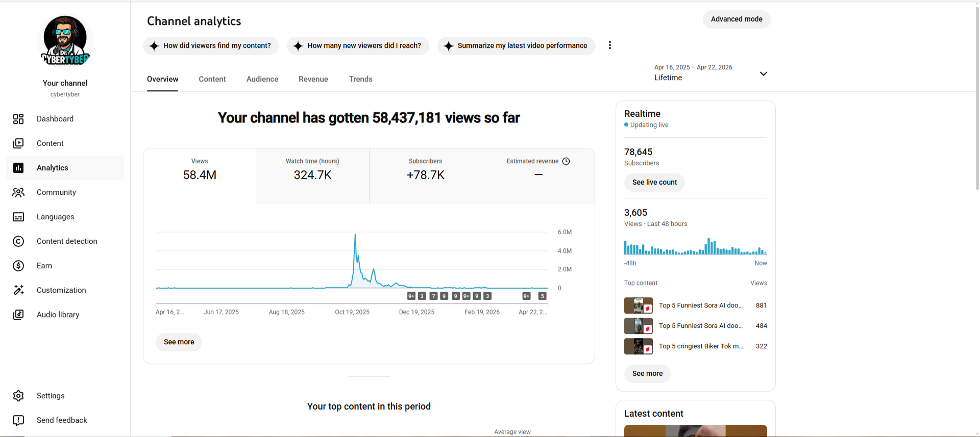Click the first Top 5 Funniest Sora thumbnail
980x437 pixels.
point(638,305)
